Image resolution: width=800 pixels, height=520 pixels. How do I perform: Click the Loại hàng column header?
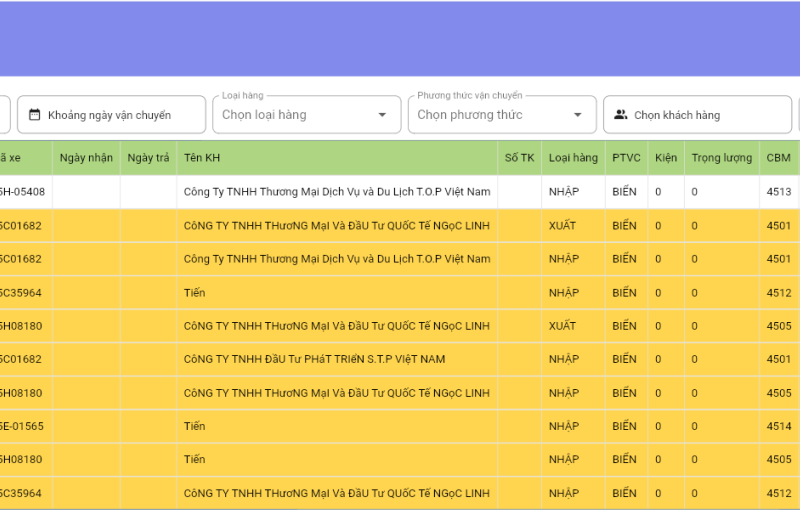(x=573, y=158)
